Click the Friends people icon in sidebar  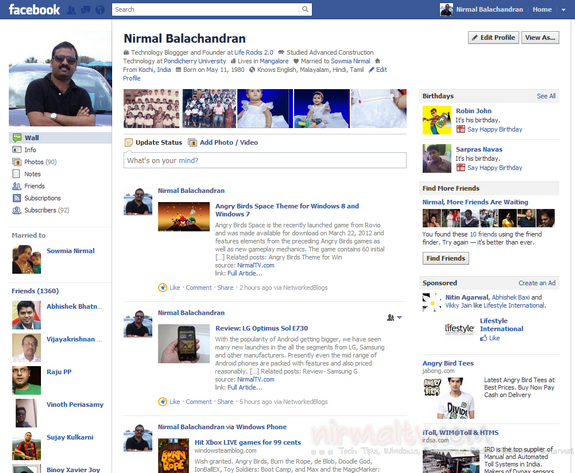pos(17,186)
